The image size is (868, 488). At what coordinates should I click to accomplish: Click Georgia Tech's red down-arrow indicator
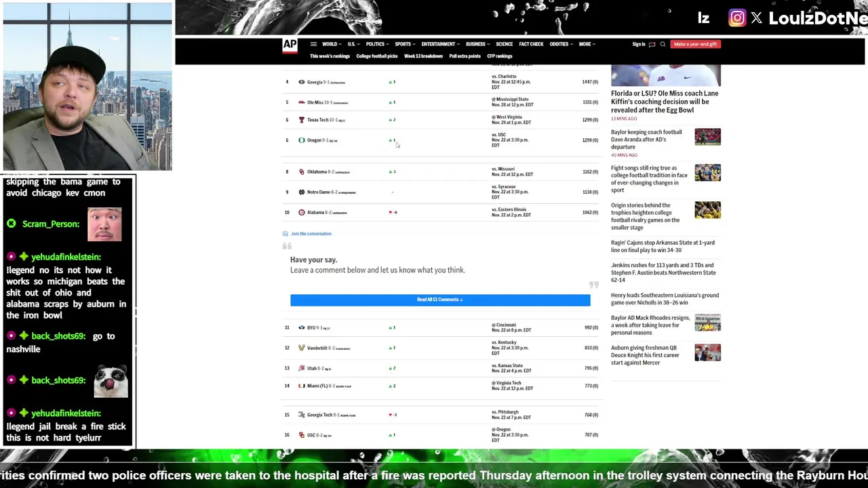(391, 415)
